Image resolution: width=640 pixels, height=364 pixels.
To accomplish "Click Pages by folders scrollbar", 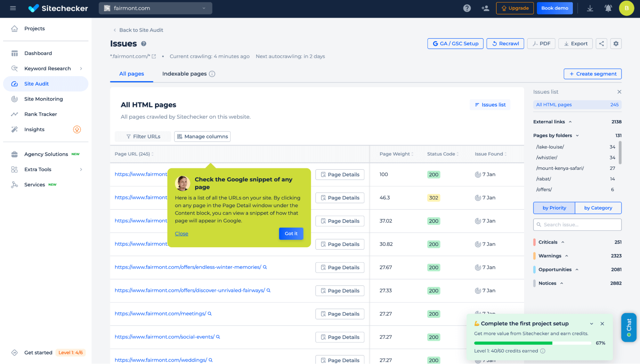I will [620, 152].
